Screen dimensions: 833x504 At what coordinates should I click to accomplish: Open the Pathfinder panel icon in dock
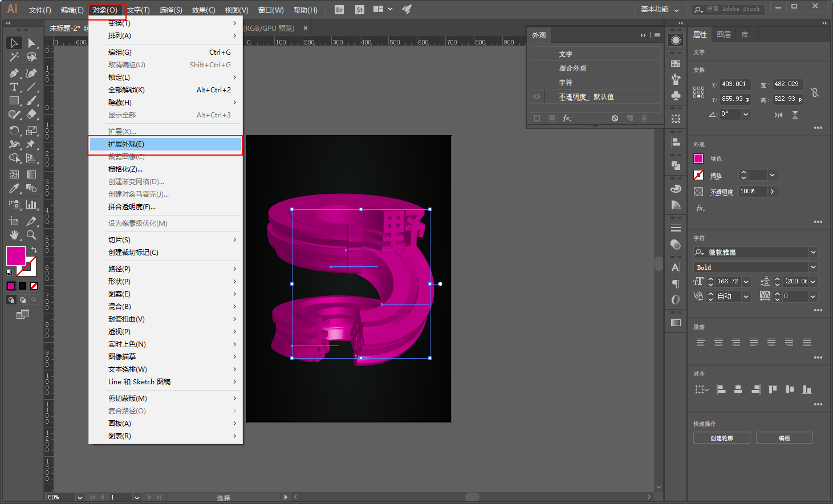[676, 165]
